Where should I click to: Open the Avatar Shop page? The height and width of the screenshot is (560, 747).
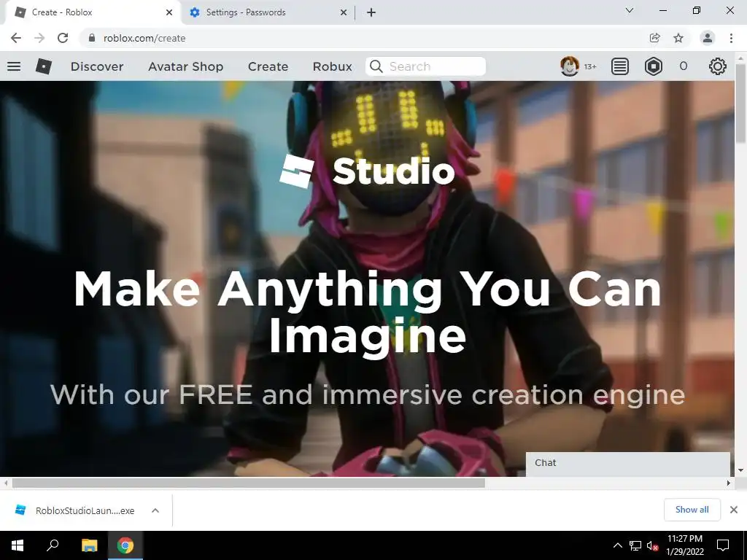186,66
